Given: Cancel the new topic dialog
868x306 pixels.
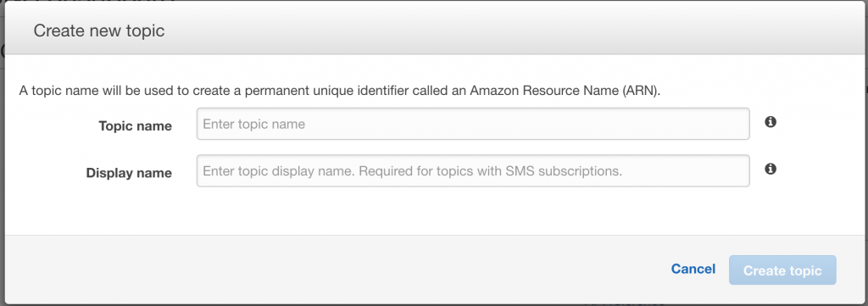Looking at the screenshot, I should (693, 269).
